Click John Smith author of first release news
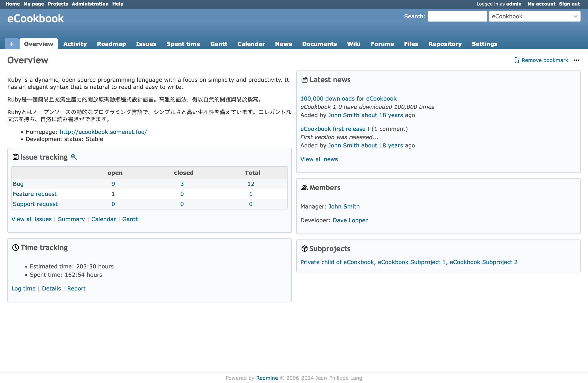This screenshot has height=383, width=588. tap(344, 146)
